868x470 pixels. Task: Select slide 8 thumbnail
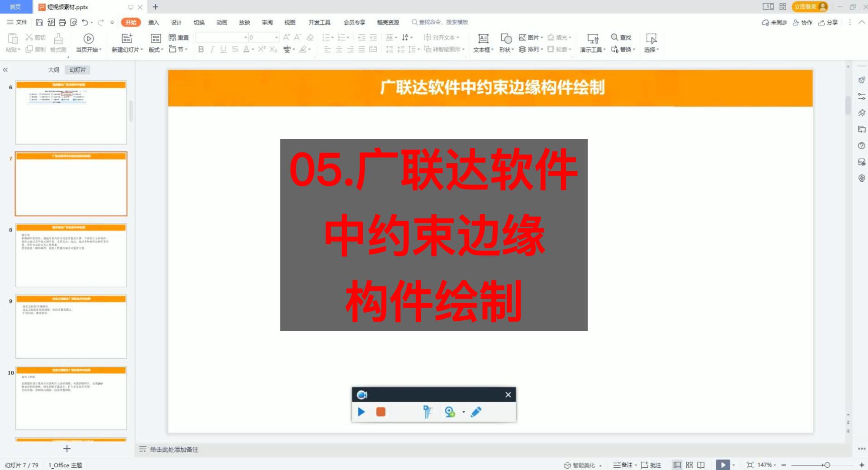coord(71,255)
